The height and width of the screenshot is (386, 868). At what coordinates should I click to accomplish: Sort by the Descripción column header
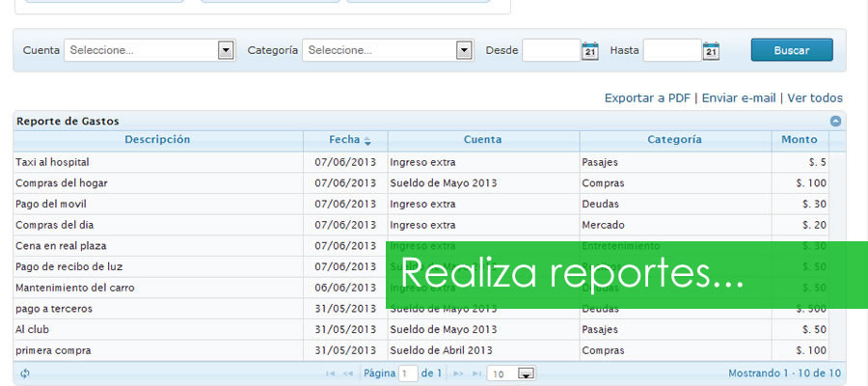157,140
